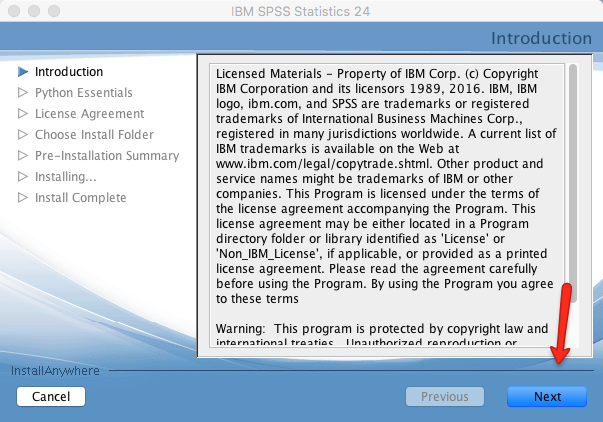The width and height of the screenshot is (603, 422).
Task: Click the triangle icon beside Installing...
Action: [23, 177]
